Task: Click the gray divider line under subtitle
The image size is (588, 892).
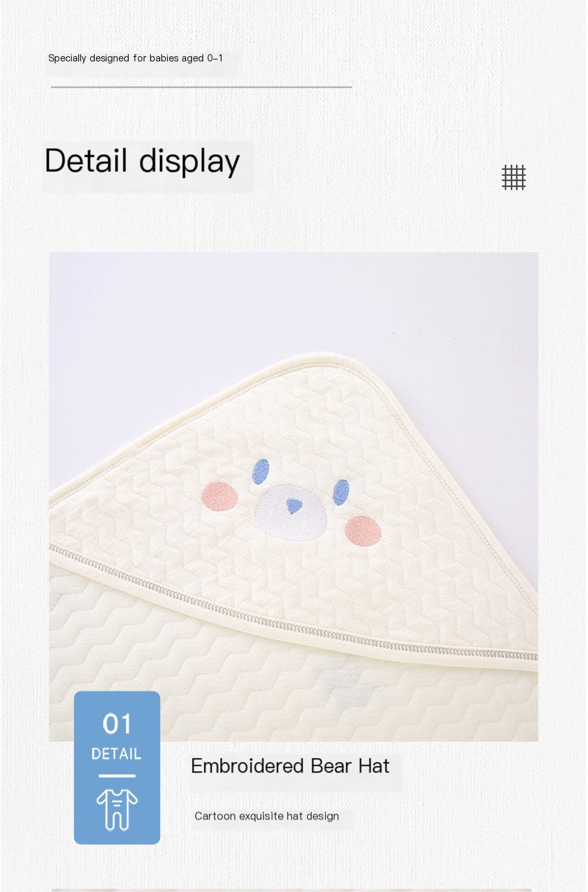Action: pyautogui.click(x=201, y=86)
